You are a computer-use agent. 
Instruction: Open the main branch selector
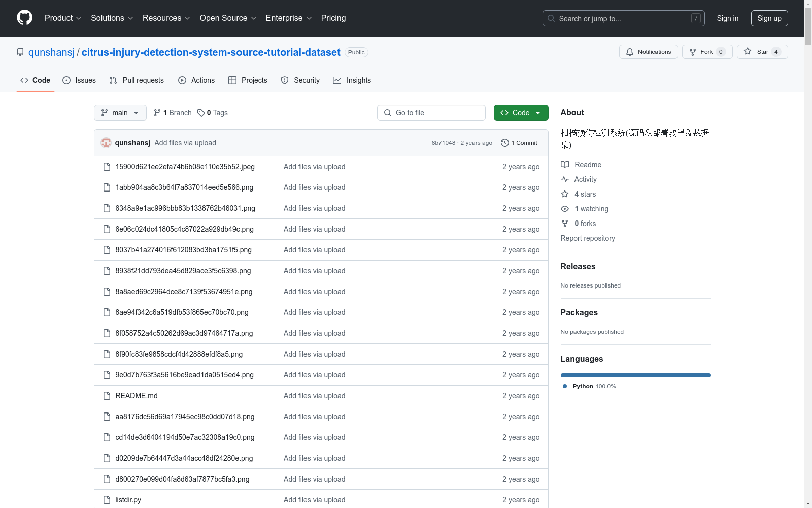tap(120, 113)
